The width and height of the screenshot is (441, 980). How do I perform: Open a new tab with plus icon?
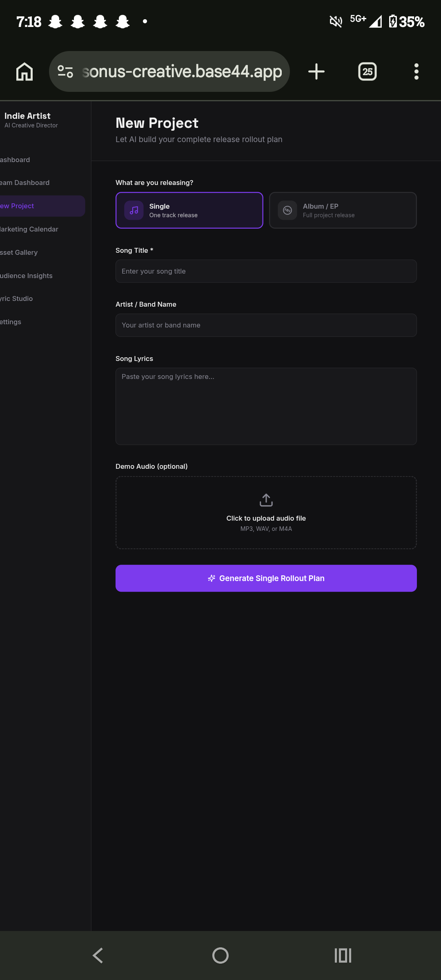pos(316,71)
